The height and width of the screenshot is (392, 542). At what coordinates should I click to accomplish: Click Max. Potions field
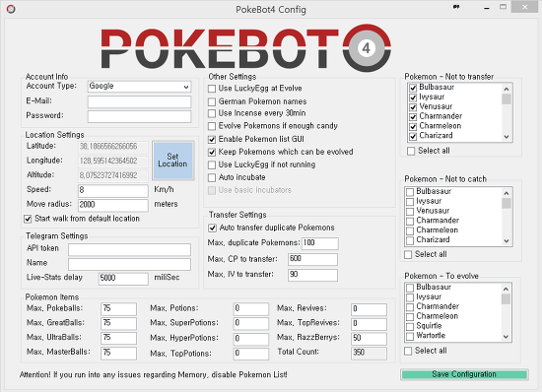[251, 308]
